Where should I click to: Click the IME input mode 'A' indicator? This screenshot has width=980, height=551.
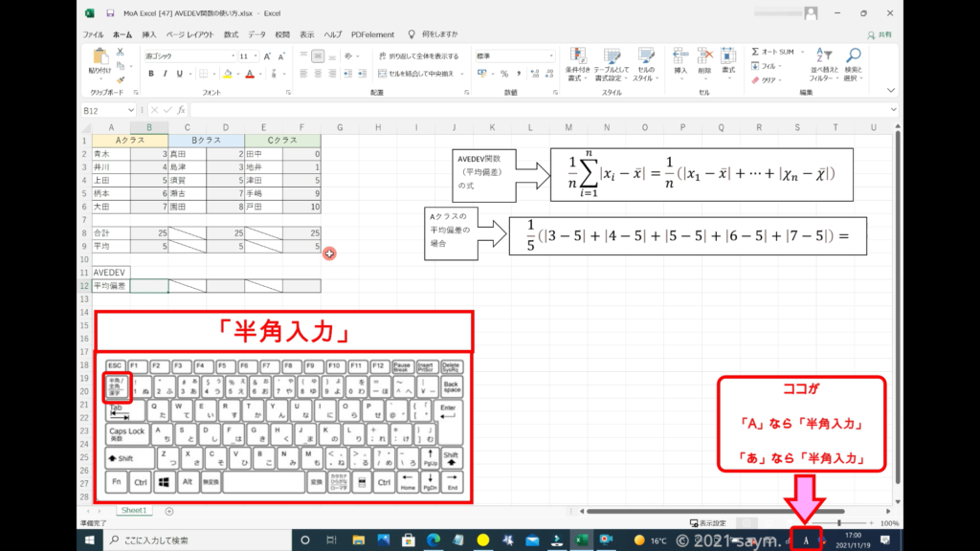(x=806, y=540)
